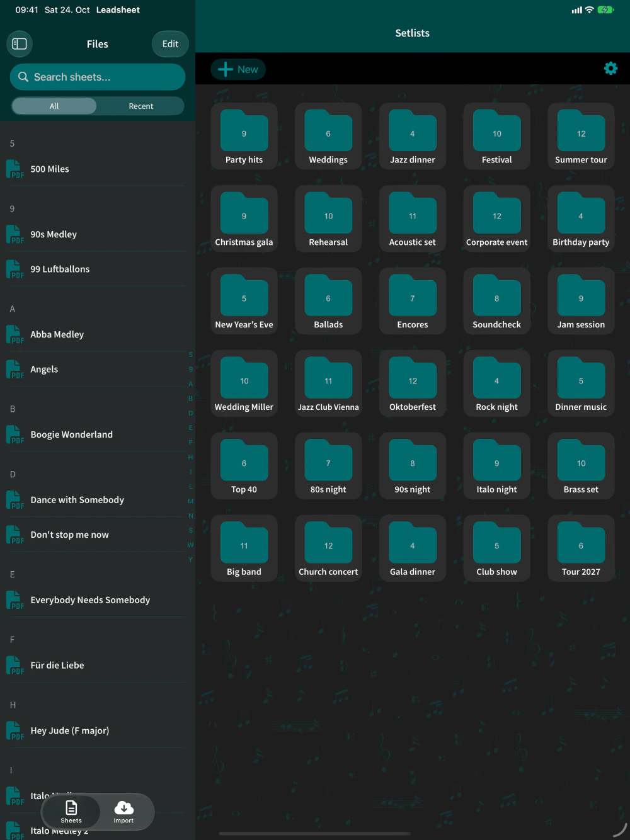
Task: Open the Dinner music setlist
Action: click(x=581, y=384)
